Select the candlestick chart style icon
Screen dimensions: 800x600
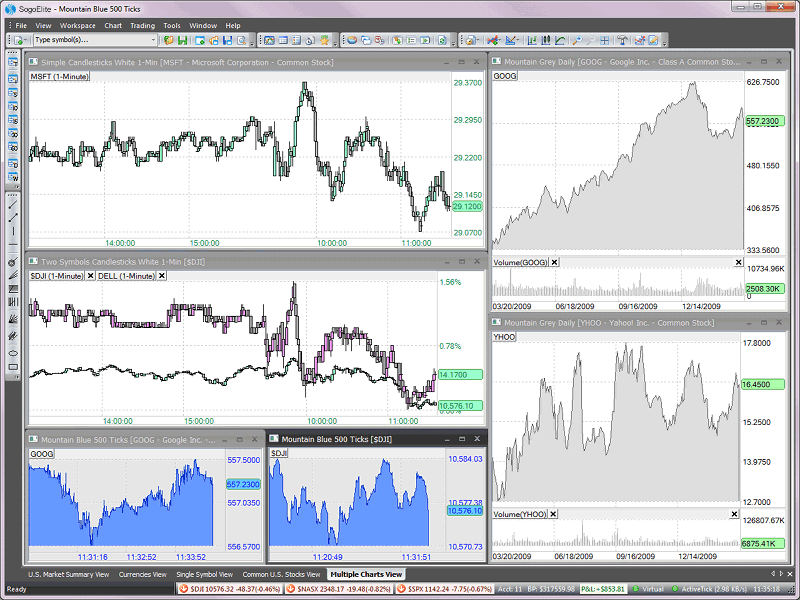coord(546,40)
